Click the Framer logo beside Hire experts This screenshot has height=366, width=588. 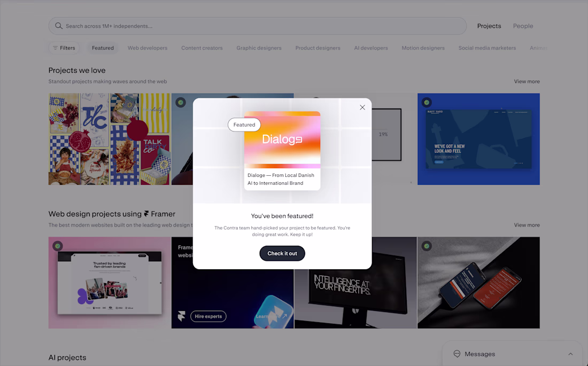click(182, 316)
